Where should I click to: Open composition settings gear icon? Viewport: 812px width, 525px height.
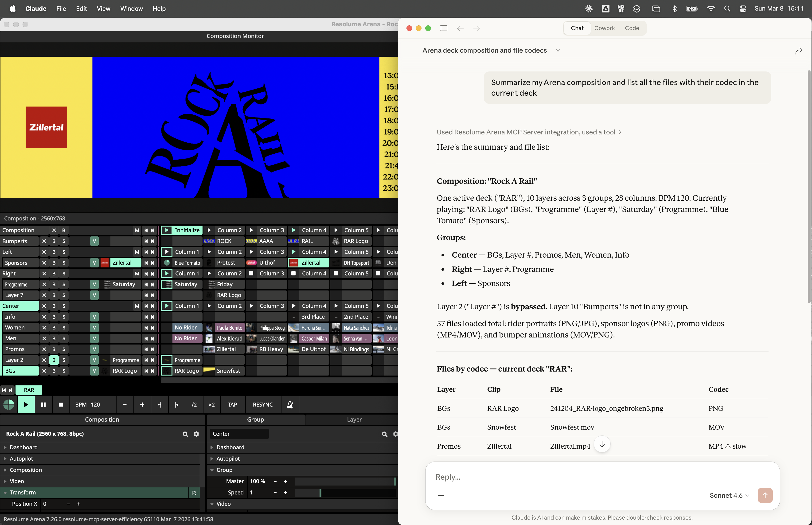tap(196, 434)
